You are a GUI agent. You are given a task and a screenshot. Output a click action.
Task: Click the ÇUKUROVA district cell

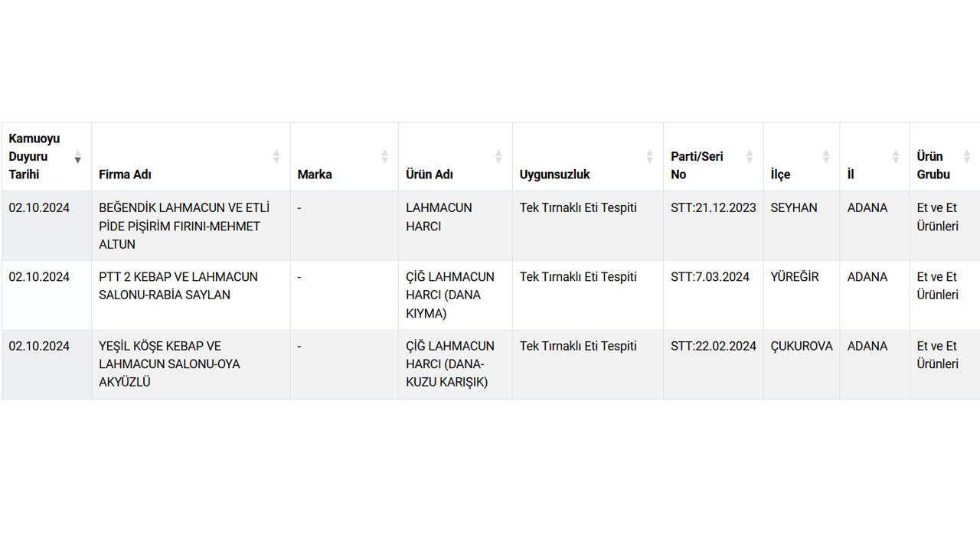coord(802,346)
